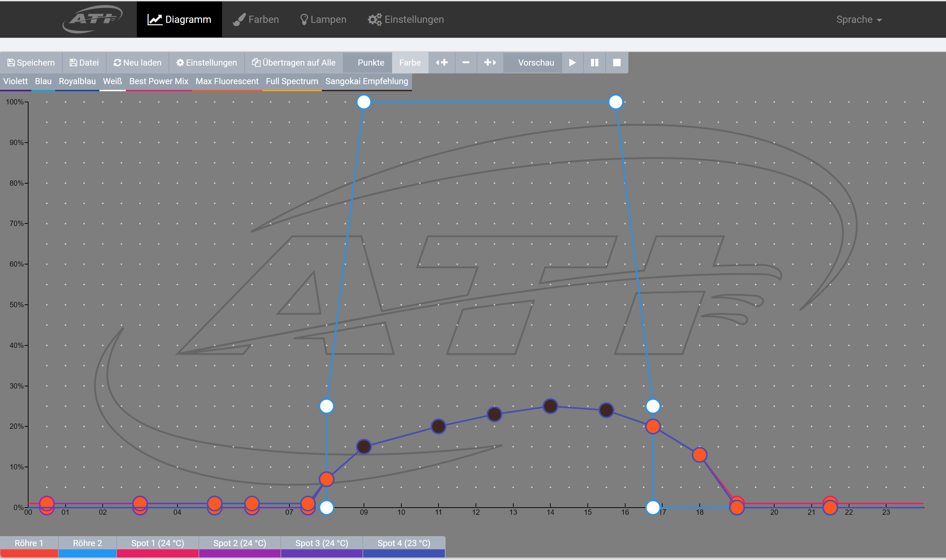
Task: Add point to the right icon
Action: point(490,63)
